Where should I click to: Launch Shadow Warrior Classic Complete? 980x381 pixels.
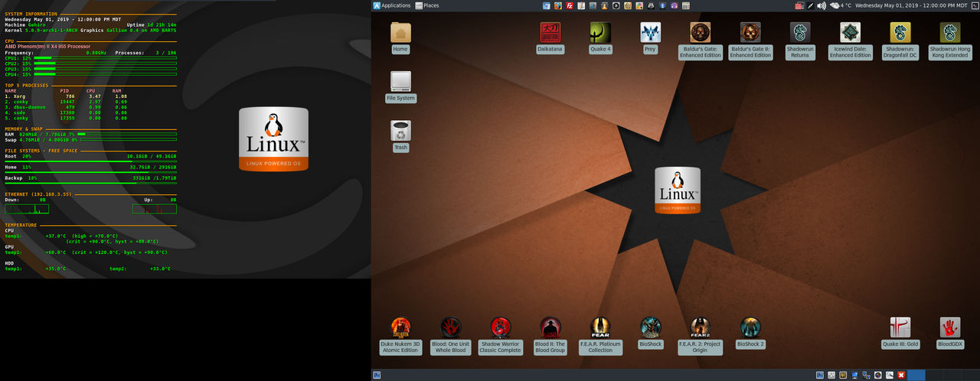[500, 336]
